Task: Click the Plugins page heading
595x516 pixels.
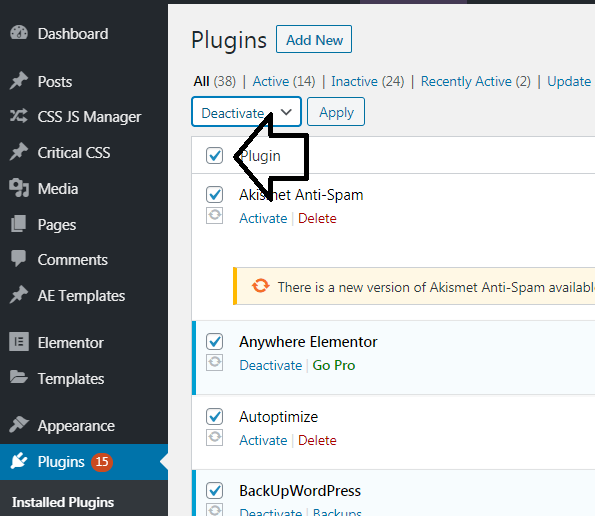Action: [x=229, y=40]
